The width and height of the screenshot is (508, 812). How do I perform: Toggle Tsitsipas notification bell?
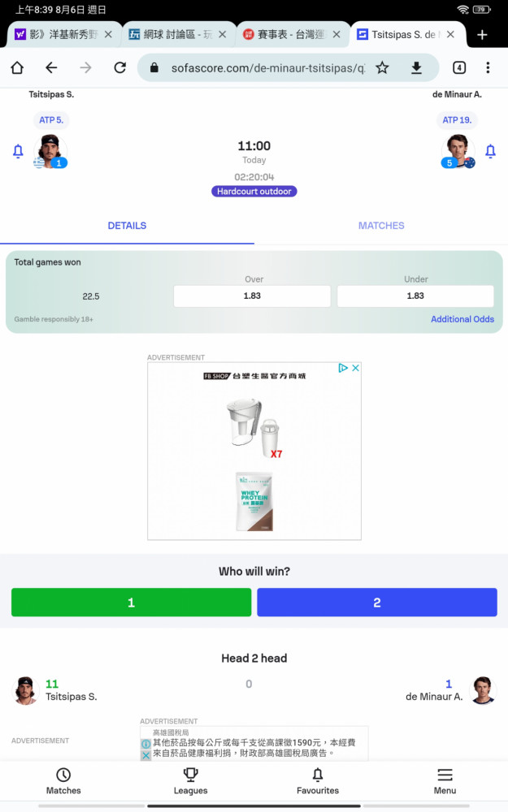[x=18, y=151]
